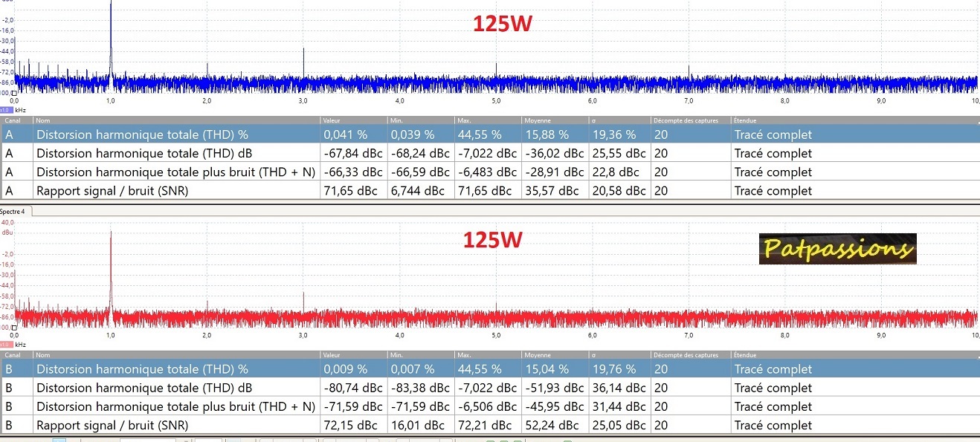Click Décompte des captures header in channel A table
Screen dimensions: 980x442
coord(686,120)
